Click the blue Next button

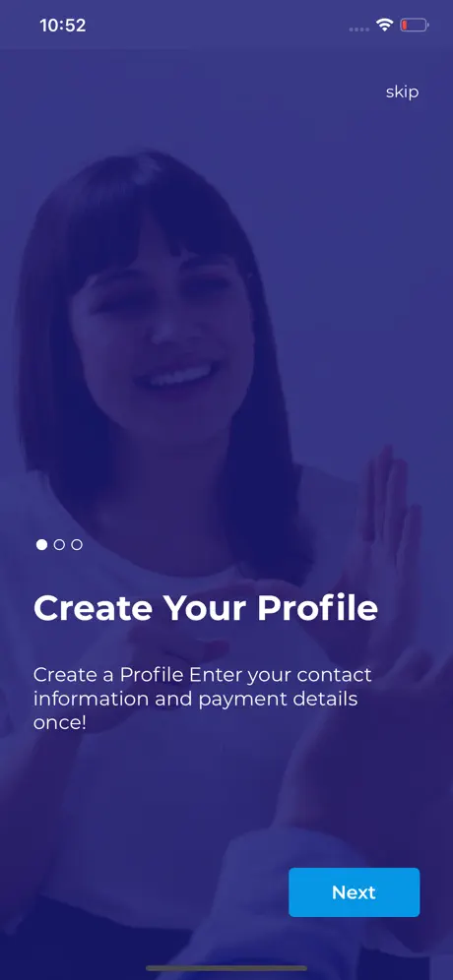[355, 891]
